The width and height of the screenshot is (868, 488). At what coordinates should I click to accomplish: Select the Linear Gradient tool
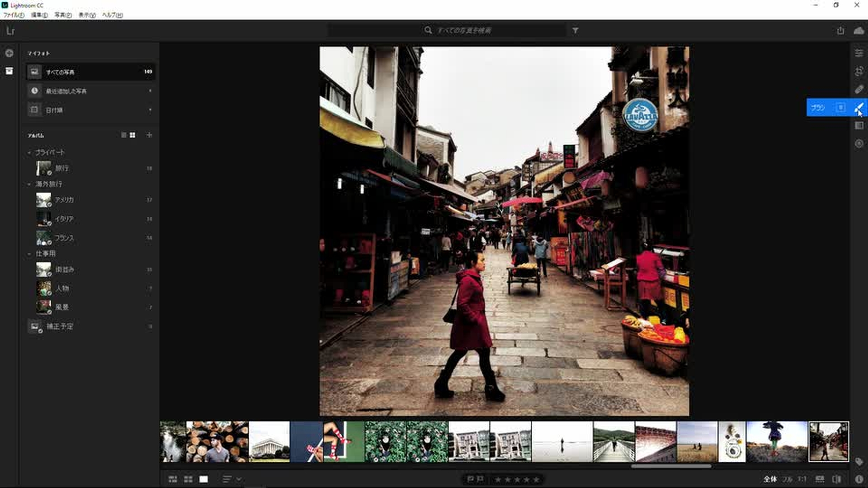859,126
